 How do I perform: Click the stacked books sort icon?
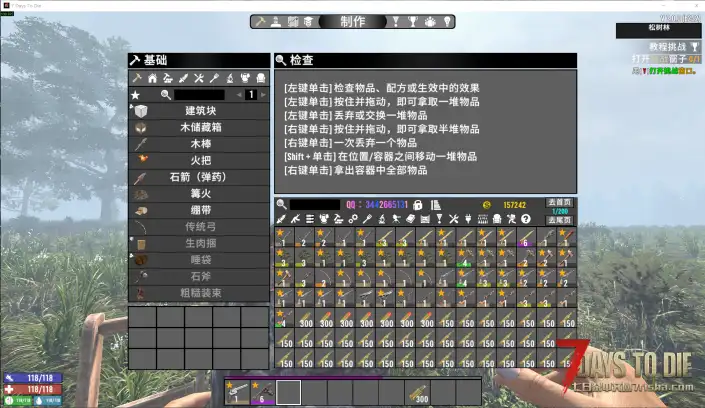tap(436, 205)
